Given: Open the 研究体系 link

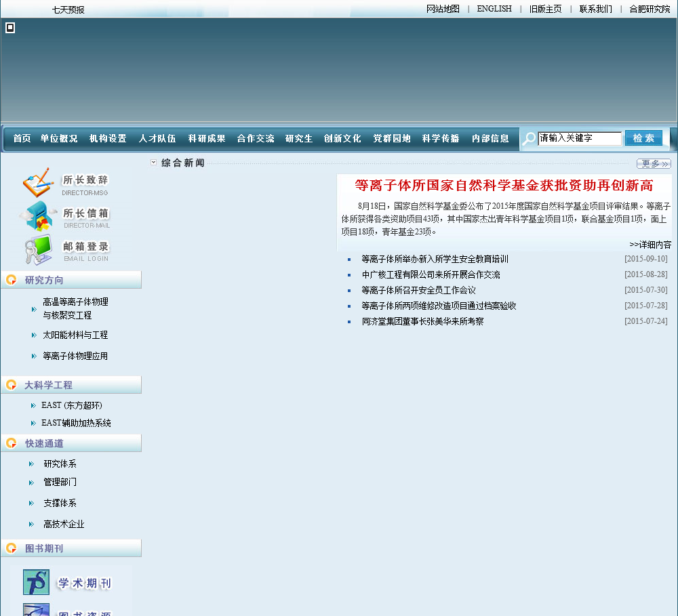Looking at the screenshot, I should point(60,464).
